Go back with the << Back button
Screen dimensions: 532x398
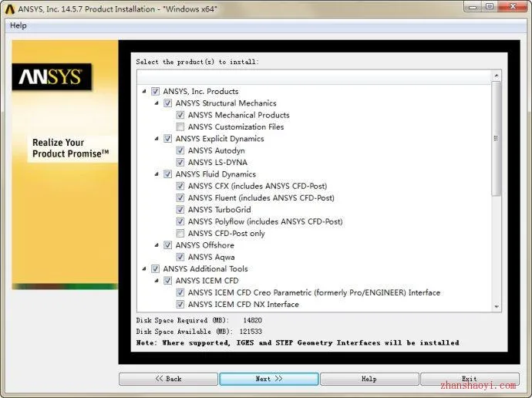(168, 379)
